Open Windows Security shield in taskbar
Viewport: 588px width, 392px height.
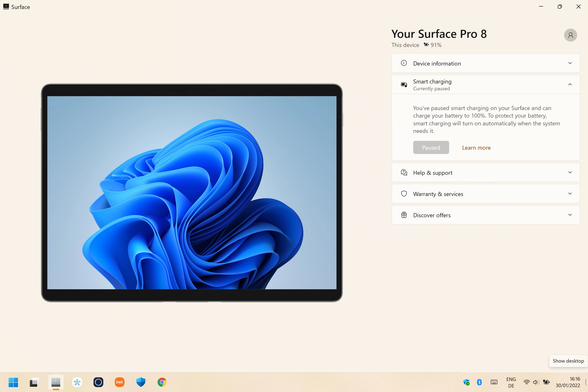[x=141, y=382]
